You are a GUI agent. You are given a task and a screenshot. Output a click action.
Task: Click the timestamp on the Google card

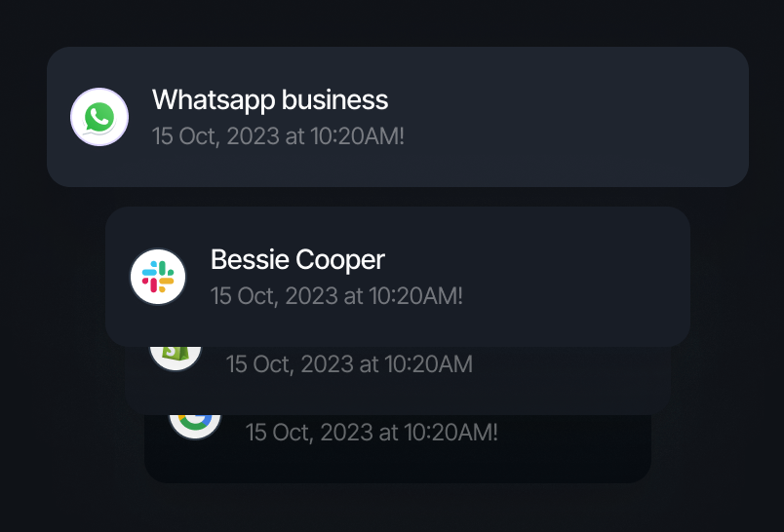pos(372,432)
